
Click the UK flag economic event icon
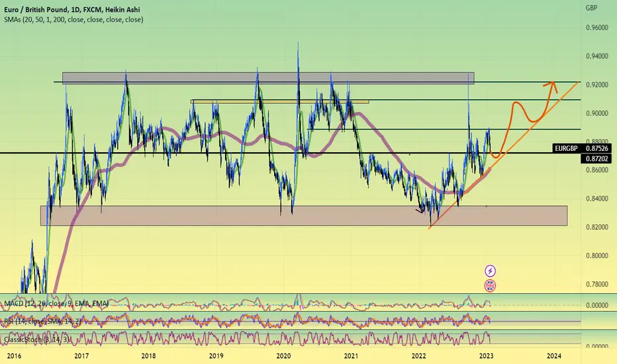click(x=490, y=286)
